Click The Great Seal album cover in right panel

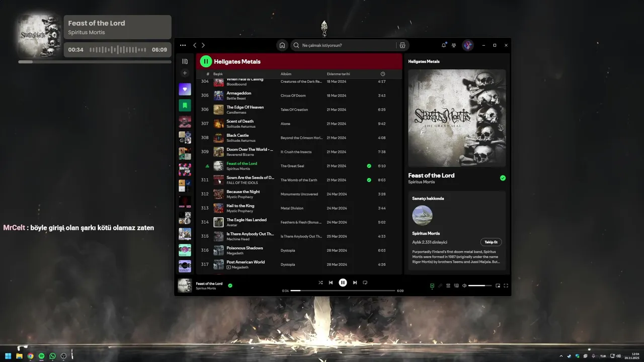(457, 118)
